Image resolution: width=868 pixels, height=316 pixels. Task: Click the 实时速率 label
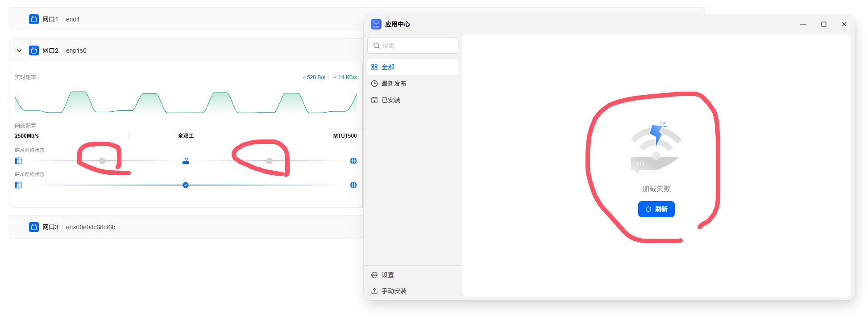pyautogui.click(x=25, y=77)
